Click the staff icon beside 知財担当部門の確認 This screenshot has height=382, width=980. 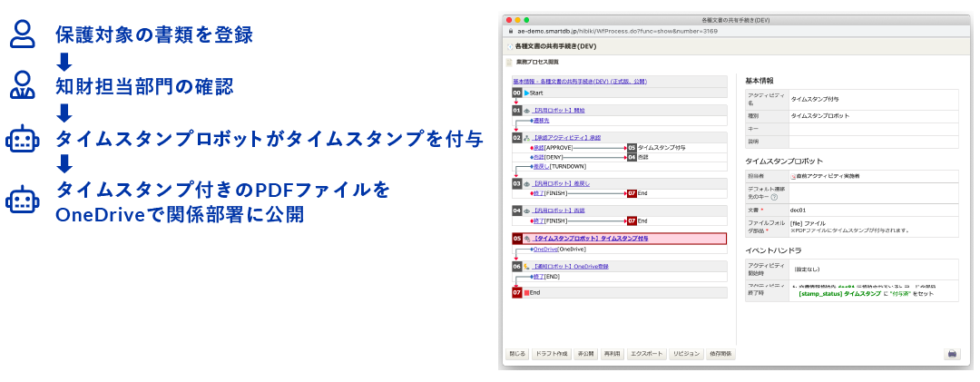[x=23, y=85]
